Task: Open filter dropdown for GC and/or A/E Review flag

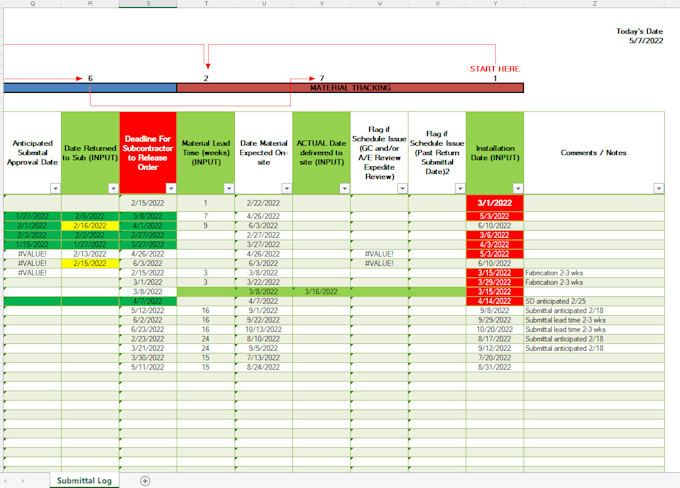Action: pyautogui.click(x=402, y=188)
